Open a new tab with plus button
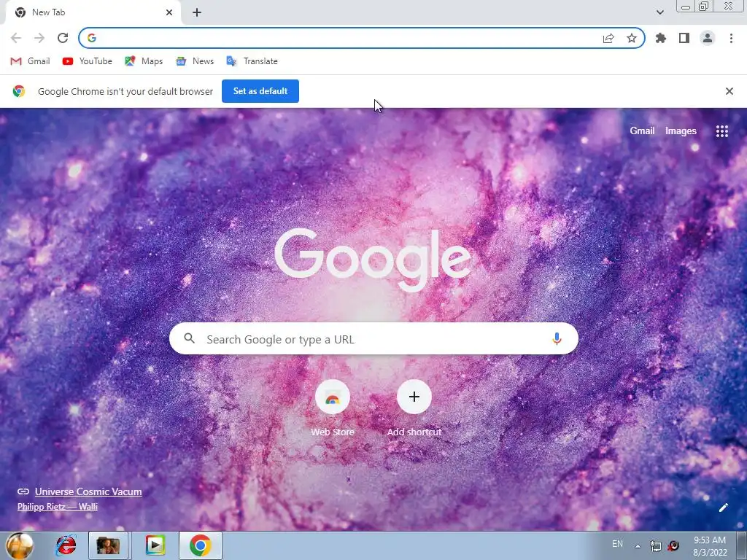Screen dimensions: 747x560 coord(197,12)
